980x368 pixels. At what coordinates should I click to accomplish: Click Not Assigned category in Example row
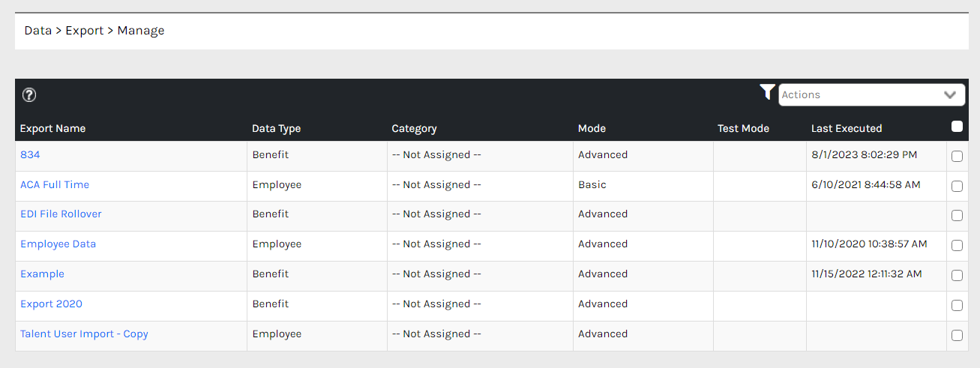[436, 274]
